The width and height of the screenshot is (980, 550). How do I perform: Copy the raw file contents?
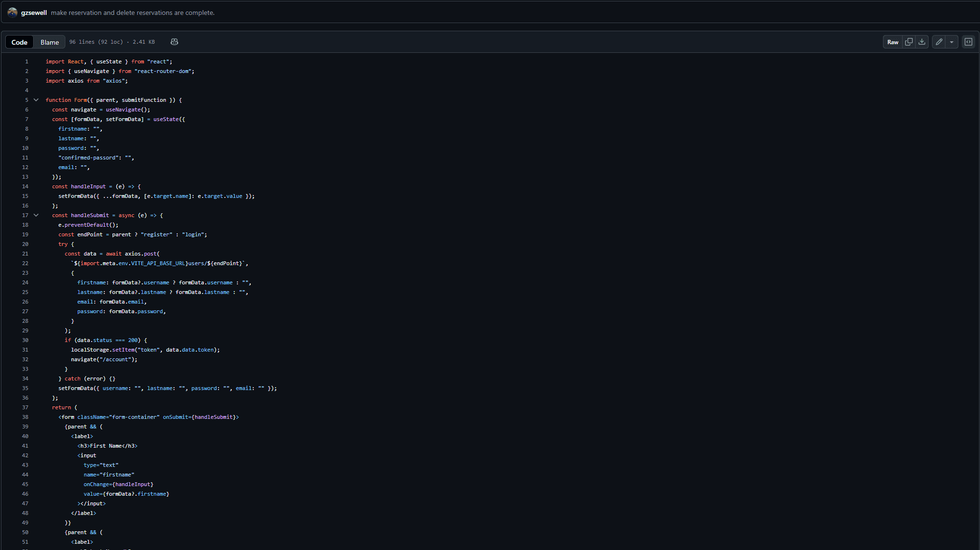909,42
